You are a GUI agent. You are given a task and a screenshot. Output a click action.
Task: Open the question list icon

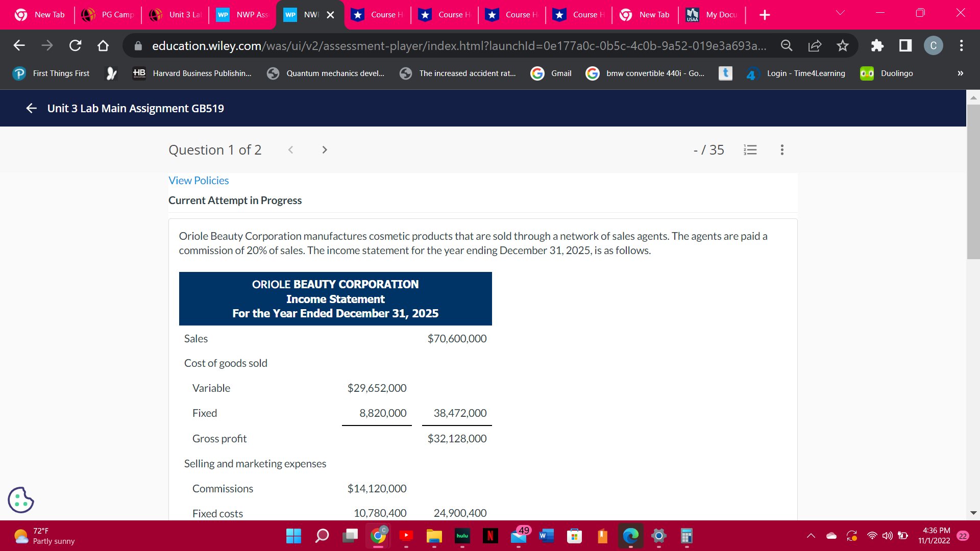(x=750, y=150)
